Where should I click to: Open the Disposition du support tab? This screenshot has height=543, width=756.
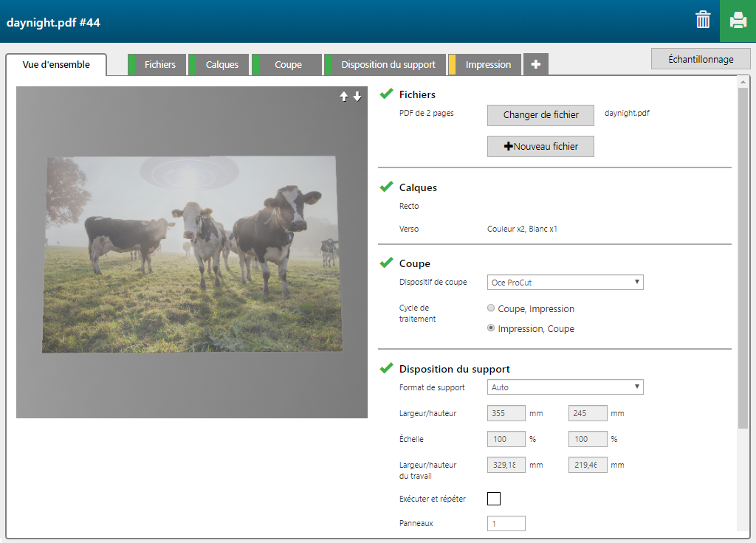385,65
